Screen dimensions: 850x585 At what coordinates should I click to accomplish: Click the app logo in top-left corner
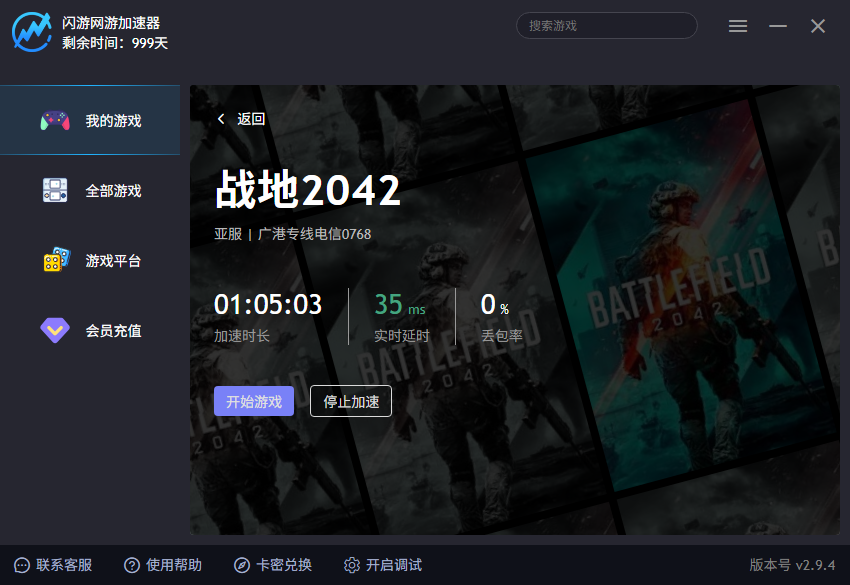(x=32, y=32)
